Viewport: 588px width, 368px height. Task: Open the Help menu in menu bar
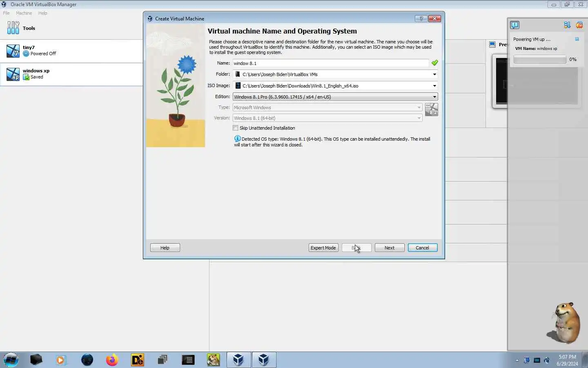click(42, 13)
